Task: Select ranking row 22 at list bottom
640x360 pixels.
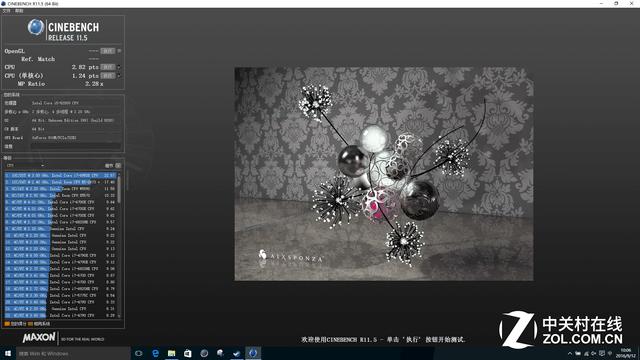Action: coord(60,315)
